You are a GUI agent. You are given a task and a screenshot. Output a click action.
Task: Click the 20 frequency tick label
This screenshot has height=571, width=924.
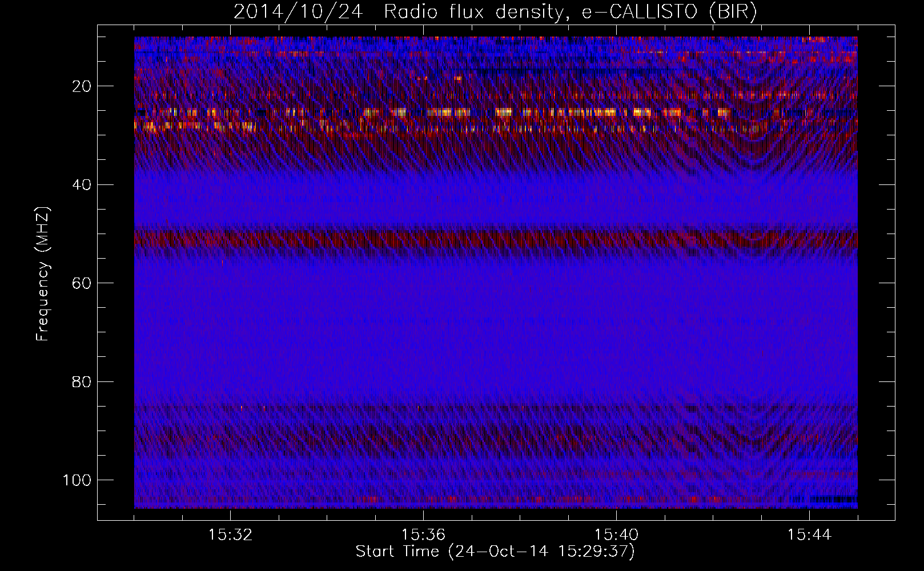coord(83,86)
